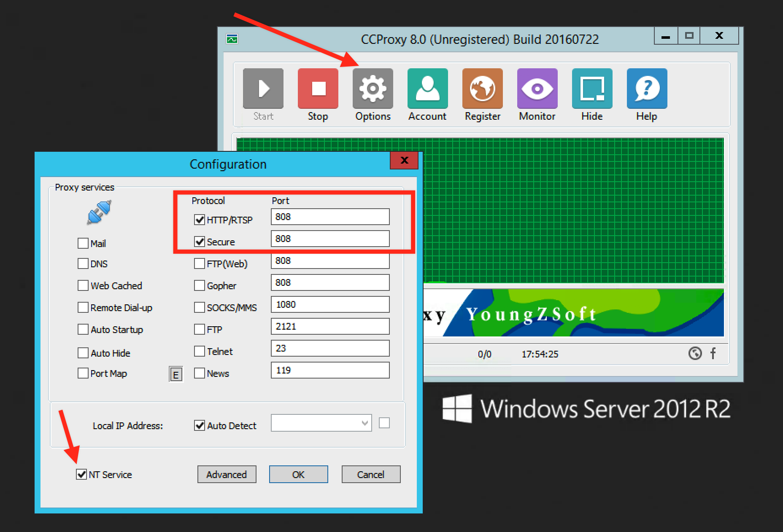
Task: Check the Port Map option
Action: [x=83, y=373]
